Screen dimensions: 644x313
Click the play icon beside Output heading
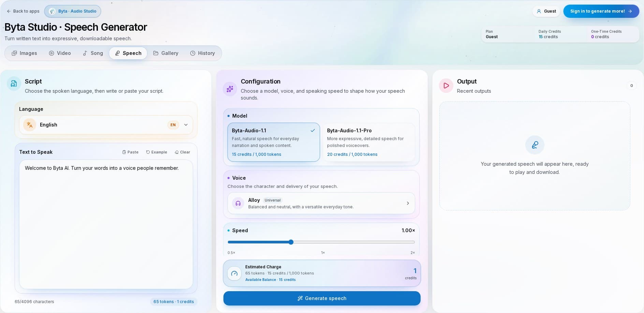(446, 86)
